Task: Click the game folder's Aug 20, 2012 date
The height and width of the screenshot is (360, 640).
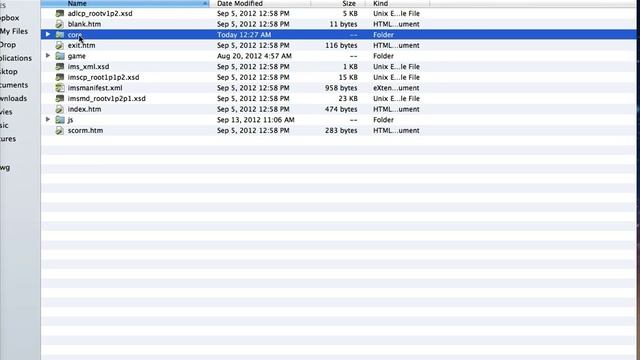Action: coord(254,56)
